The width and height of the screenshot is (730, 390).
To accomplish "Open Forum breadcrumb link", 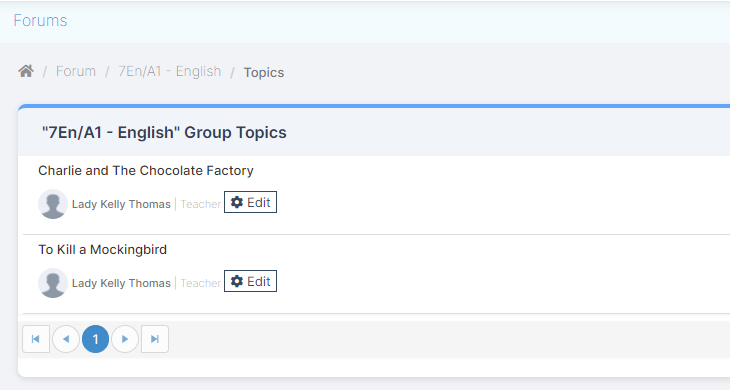I will point(76,71).
